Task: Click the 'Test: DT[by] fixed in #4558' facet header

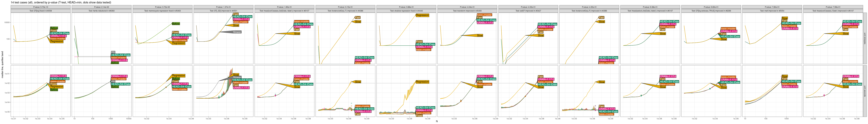Action: coord(40,11)
